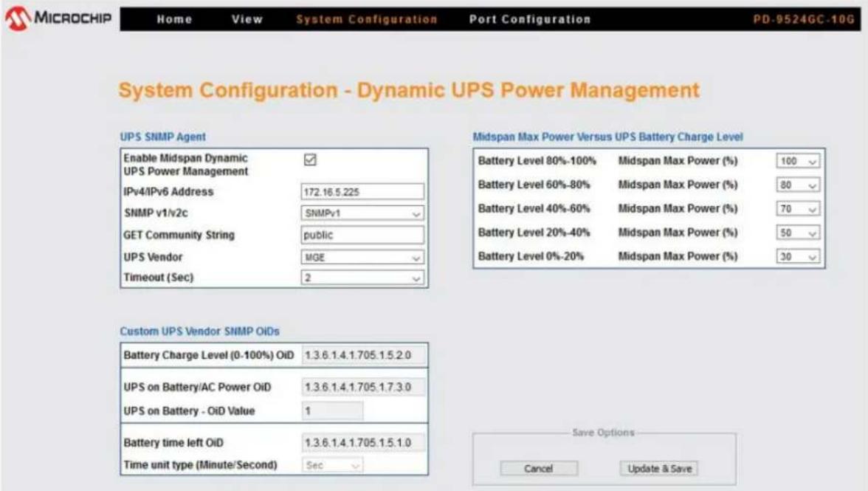This screenshot has width=868, height=491.
Task: Click the Cancel button
Action: pos(539,468)
